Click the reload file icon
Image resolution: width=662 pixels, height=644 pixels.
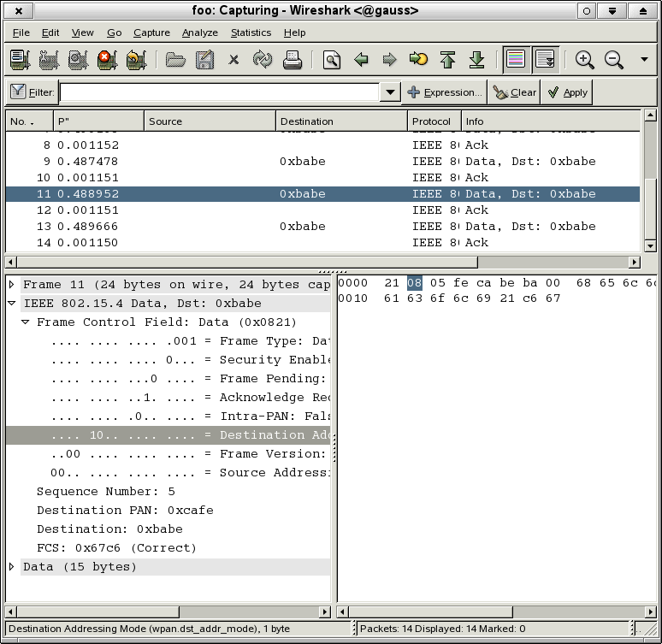(x=263, y=60)
